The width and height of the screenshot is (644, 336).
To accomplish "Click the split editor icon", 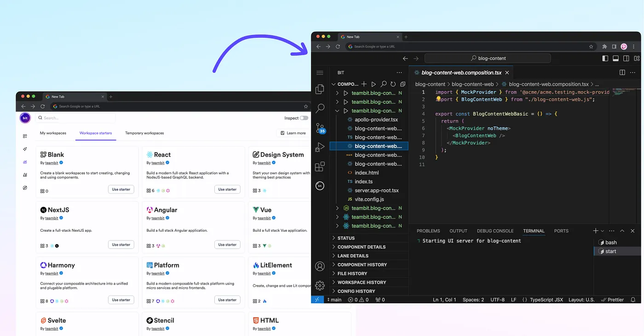I will pyautogui.click(x=622, y=73).
